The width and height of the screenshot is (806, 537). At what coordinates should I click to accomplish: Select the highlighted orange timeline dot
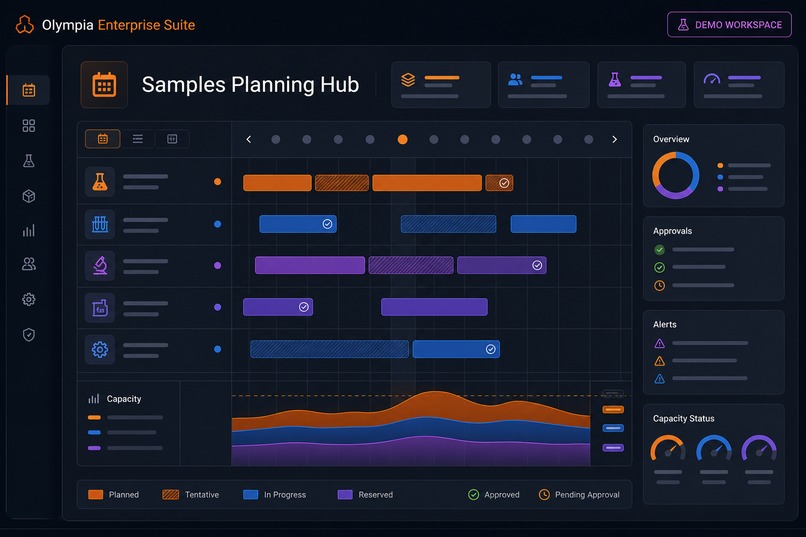click(402, 139)
